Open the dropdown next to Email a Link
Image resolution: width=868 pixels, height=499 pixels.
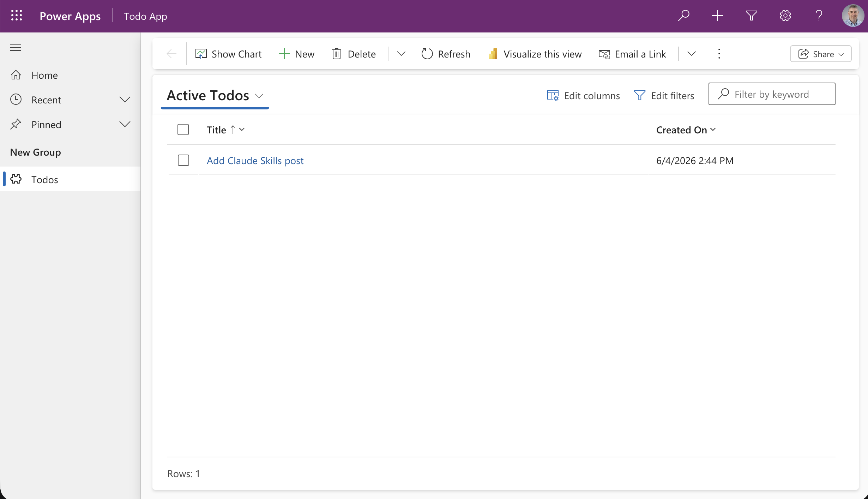692,54
